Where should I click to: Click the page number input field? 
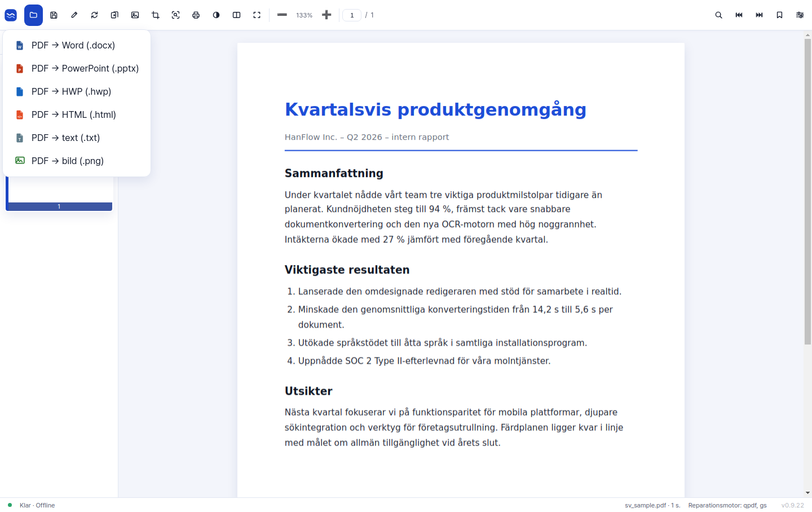[352, 15]
